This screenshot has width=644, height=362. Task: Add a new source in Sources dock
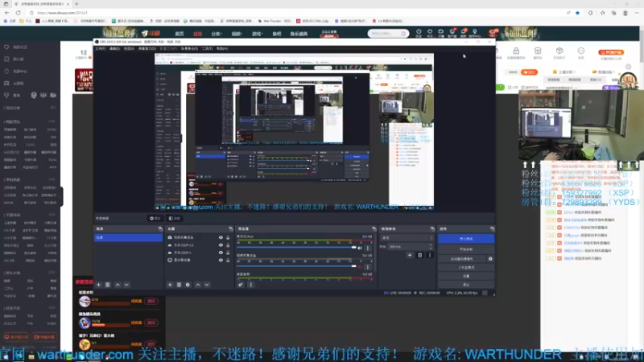170,285
